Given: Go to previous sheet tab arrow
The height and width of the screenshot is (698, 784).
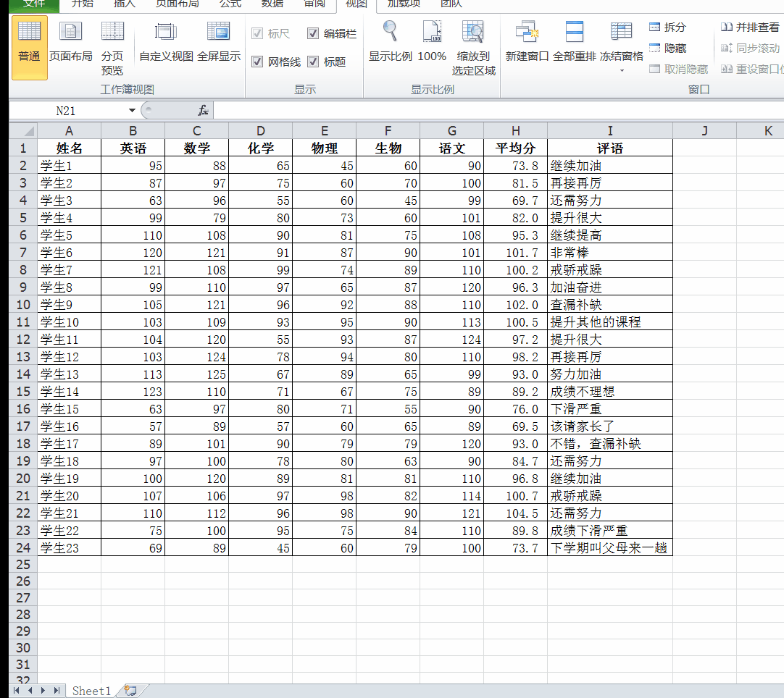Looking at the screenshot, I should 30,691.
